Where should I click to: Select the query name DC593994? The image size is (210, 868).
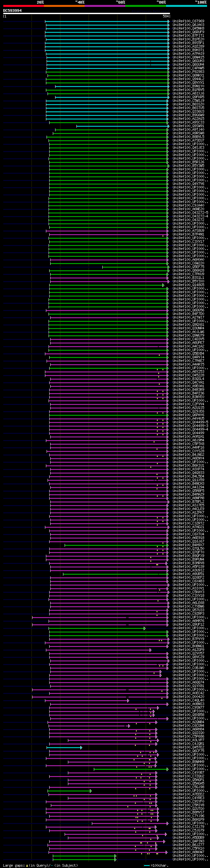click(x=12, y=11)
